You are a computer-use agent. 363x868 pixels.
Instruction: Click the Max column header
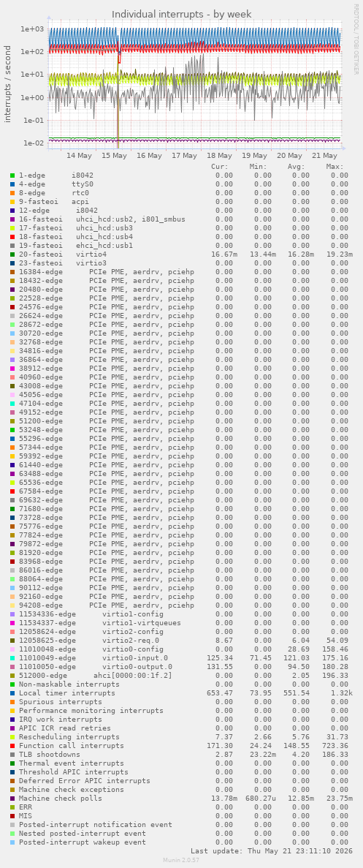point(335,167)
